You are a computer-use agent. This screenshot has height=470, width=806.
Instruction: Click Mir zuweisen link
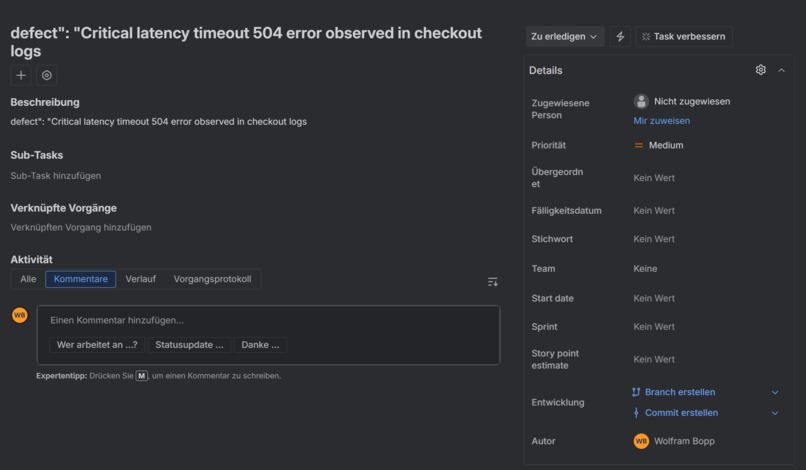(x=662, y=121)
